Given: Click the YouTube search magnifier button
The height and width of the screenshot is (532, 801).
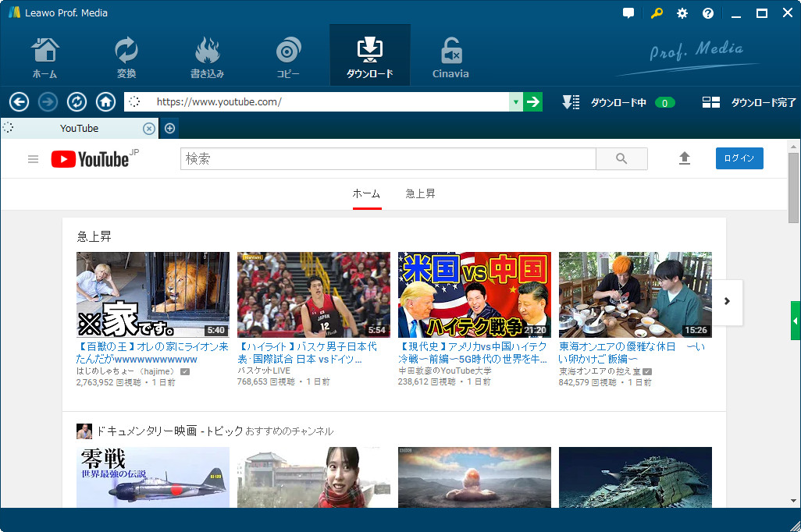Looking at the screenshot, I should click(621, 159).
